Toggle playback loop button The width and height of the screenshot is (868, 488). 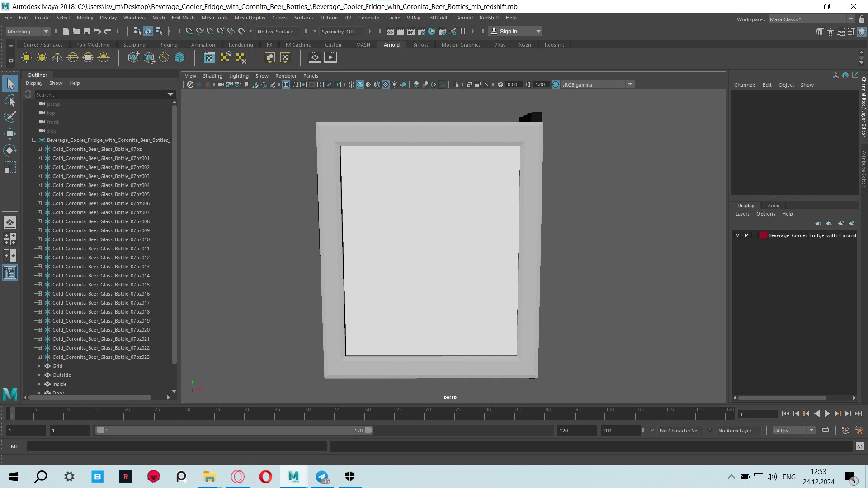click(x=826, y=431)
